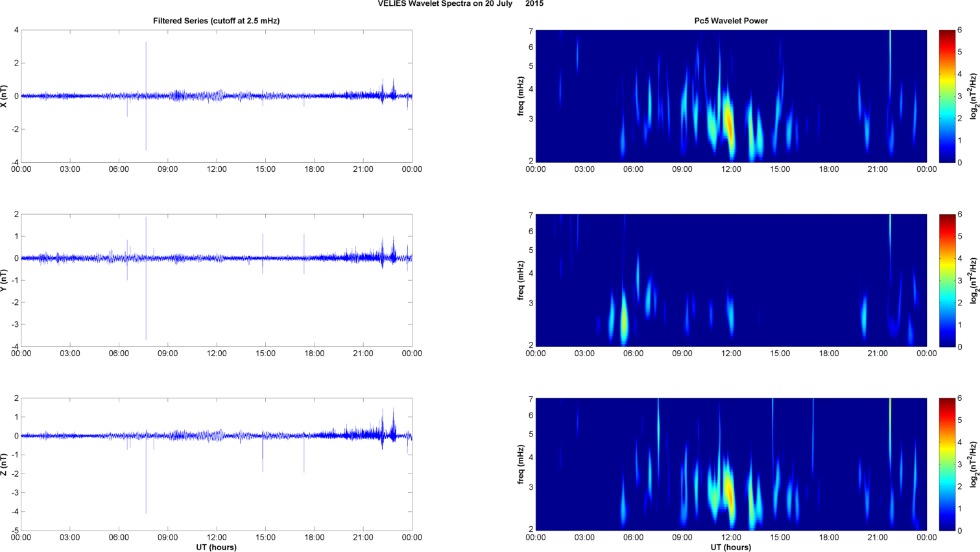Screen dimensions: 980x552
Task: Click the deepest spike in Z series plot
Action: coord(146,474)
